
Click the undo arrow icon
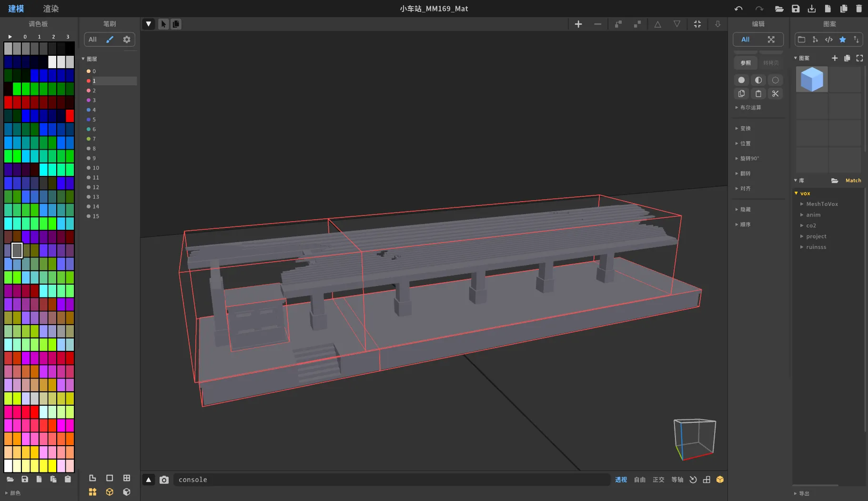click(738, 9)
